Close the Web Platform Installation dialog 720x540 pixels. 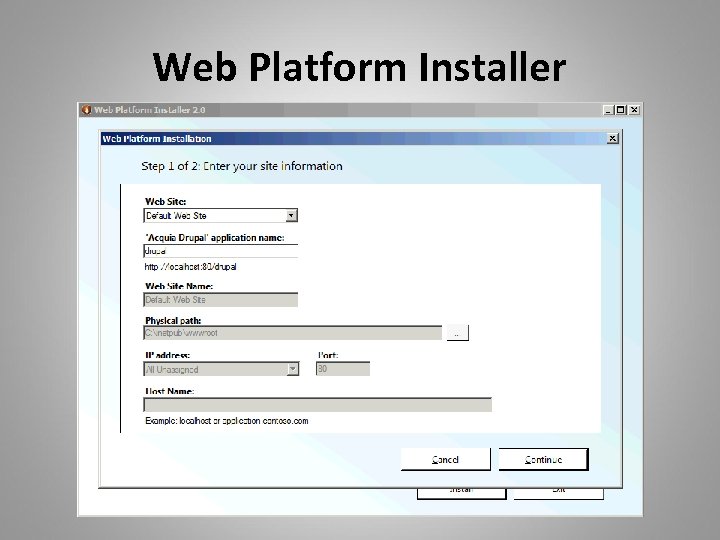point(613,138)
